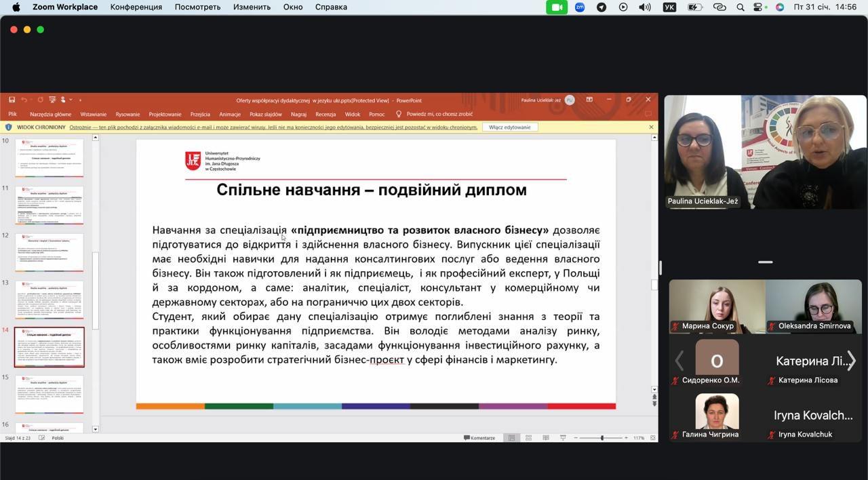Image resolution: width=868 pixels, height=480 pixels.
Task: Open the Apple menu
Action: [x=16, y=7]
